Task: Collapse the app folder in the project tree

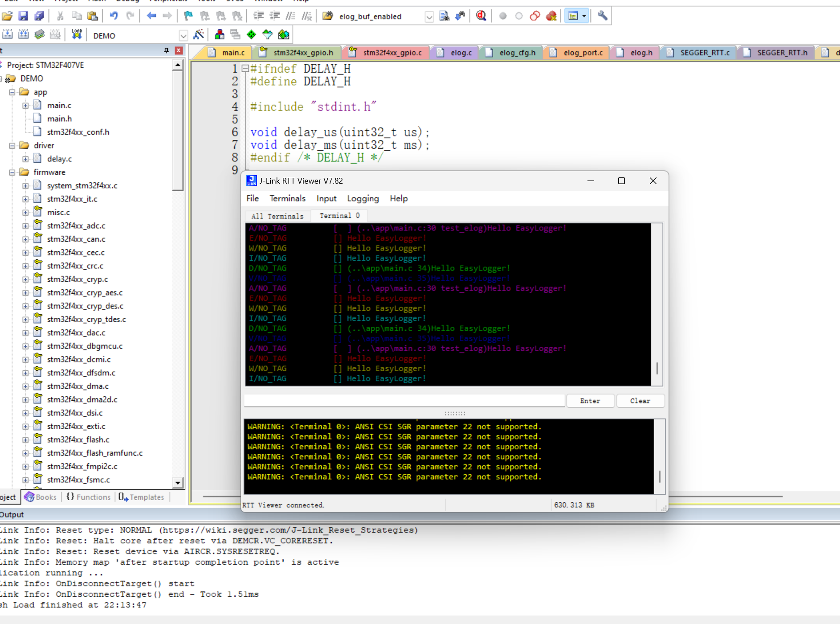Action: (12, 92)
